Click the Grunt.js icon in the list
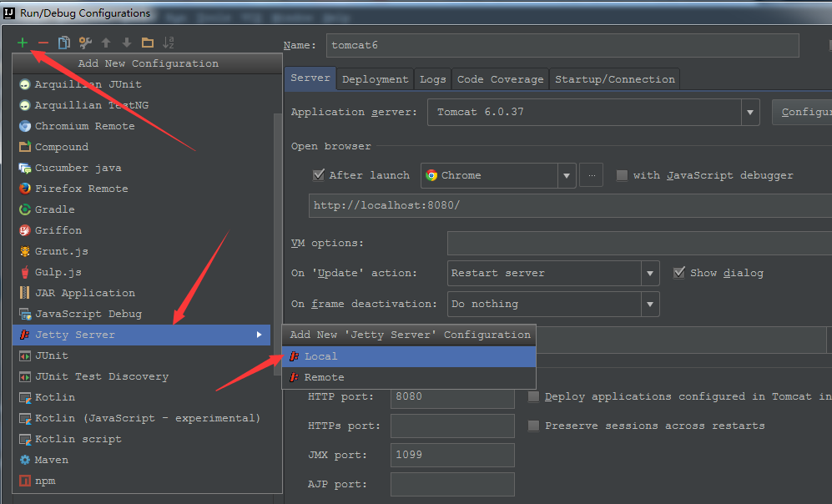Viewport: 832px width, 504px height. [x=25, y=251]
